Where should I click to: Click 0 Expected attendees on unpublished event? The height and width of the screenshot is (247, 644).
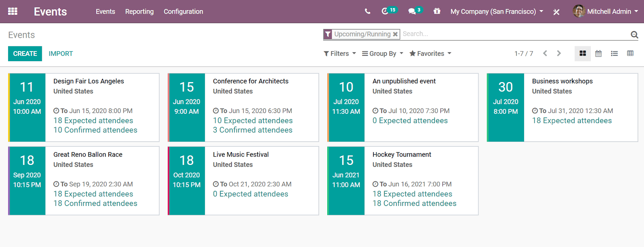click(x=410, y=121)
